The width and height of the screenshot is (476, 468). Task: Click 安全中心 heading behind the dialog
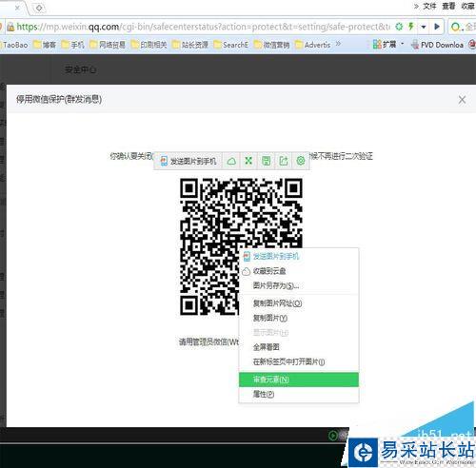[80, 69]
